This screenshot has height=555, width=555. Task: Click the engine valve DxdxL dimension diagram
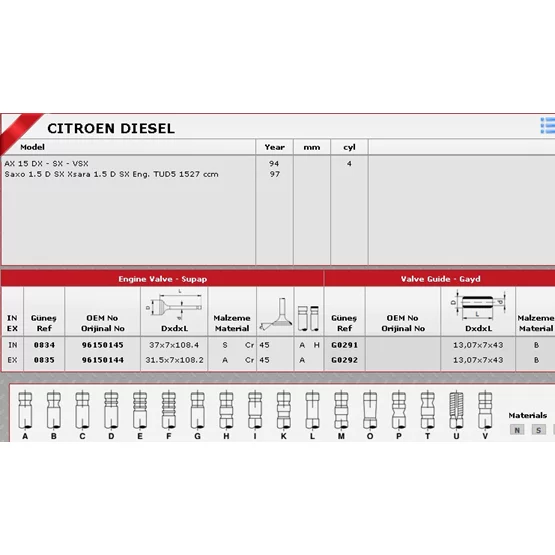(x=174, y=305)
